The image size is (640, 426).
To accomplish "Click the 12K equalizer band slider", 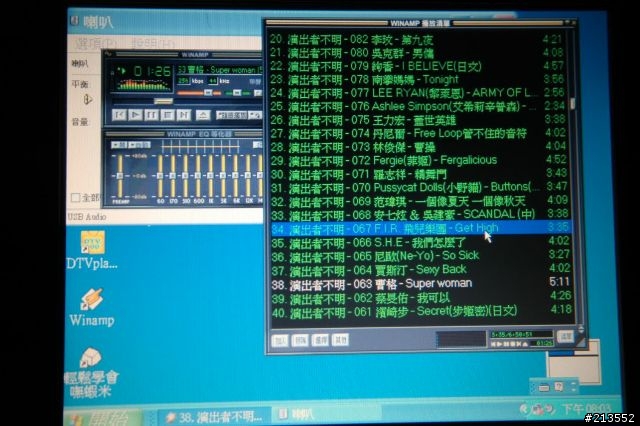I will (x=248, y=175).
